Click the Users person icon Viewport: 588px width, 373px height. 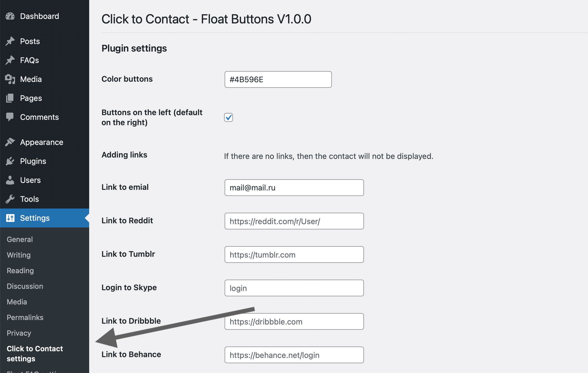pos(10,180)
